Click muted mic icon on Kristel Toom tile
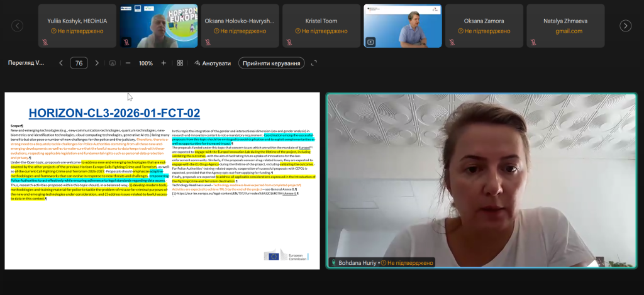Screen dimensions: 644x295 [x=289, y=42]
